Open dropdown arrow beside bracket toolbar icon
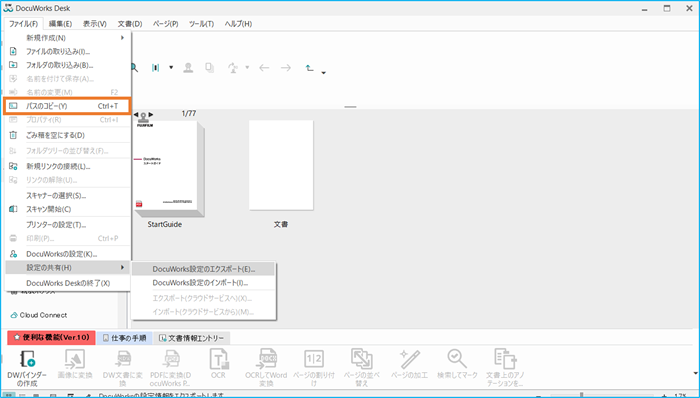 171,68
